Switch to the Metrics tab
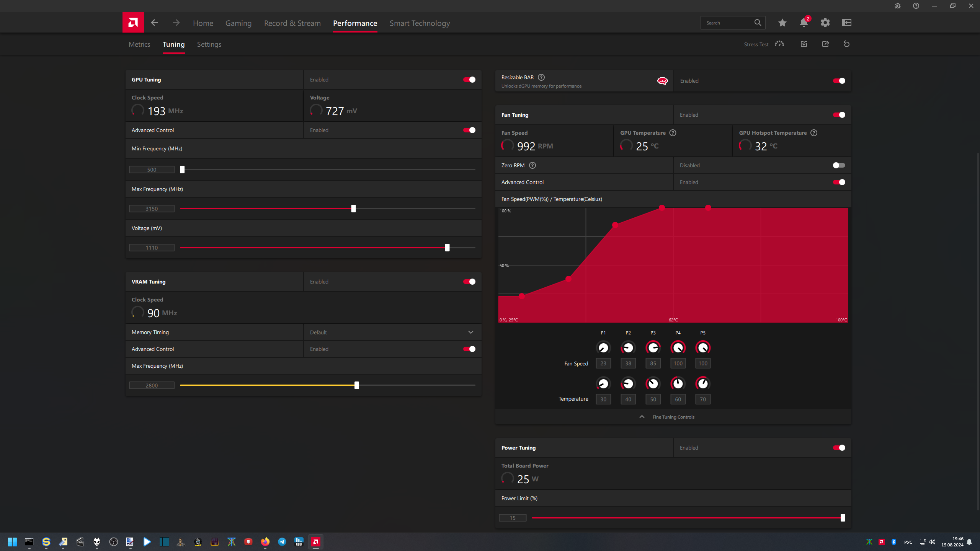 pyautogui.click(x=139, y=44)
